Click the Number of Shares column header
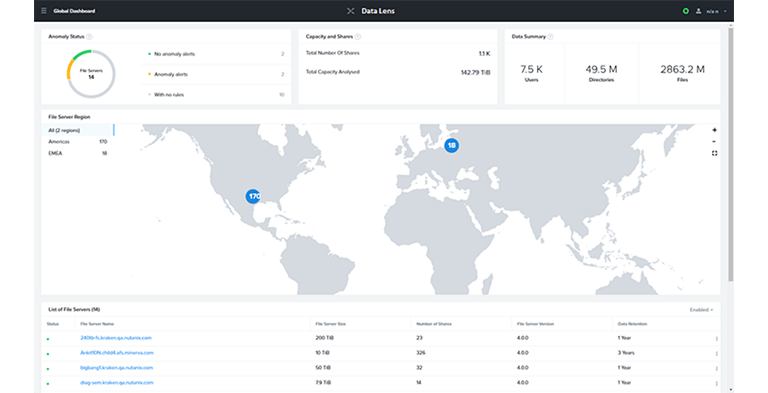Viewport: 768px width, 393px height. [434, 324]
